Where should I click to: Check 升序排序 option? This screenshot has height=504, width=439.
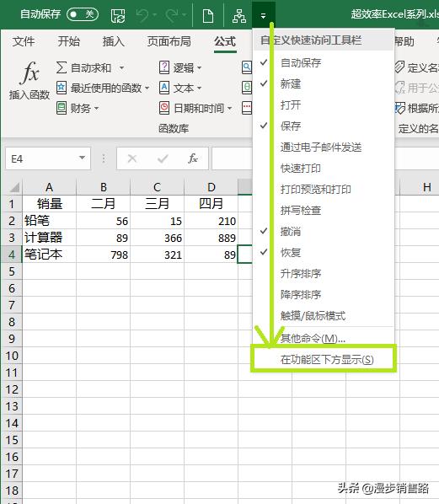(x=324, y=274)
